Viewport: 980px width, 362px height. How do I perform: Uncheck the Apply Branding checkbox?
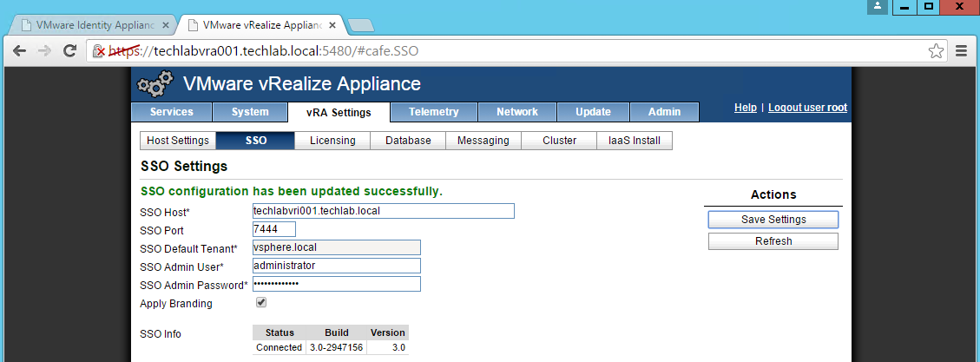(x=261, y=303)
